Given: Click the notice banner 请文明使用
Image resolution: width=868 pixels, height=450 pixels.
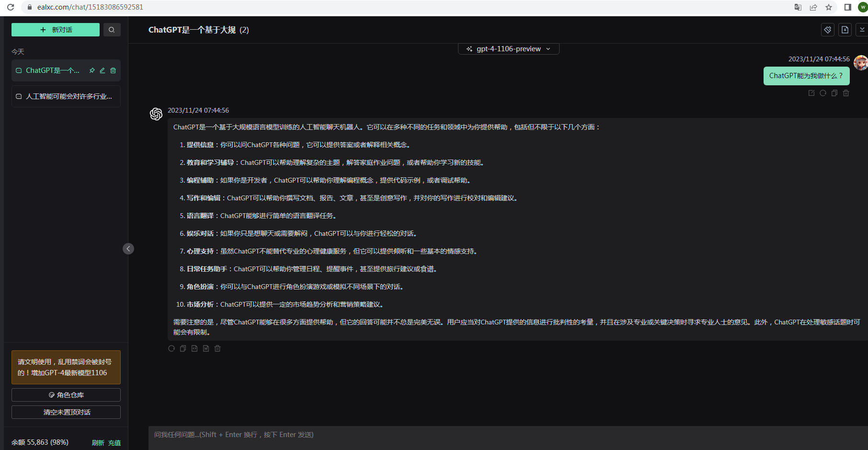Looking at the screenshot, I should [x=66, y=368].
